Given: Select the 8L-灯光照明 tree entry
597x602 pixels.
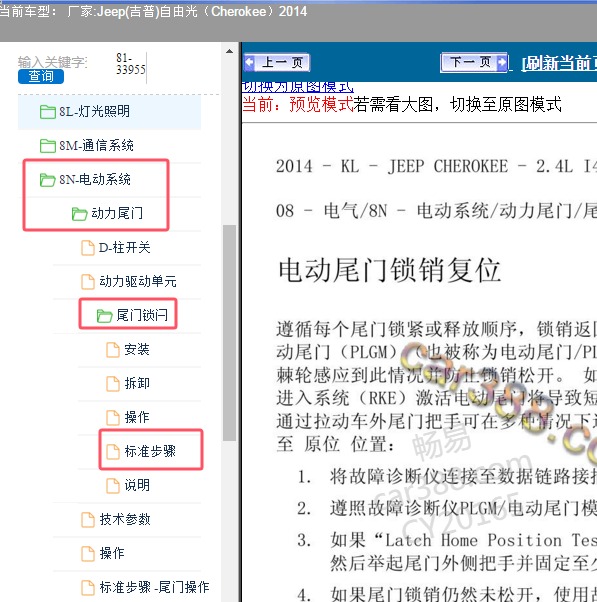Looking at the screenshot, I should point(94,112).
